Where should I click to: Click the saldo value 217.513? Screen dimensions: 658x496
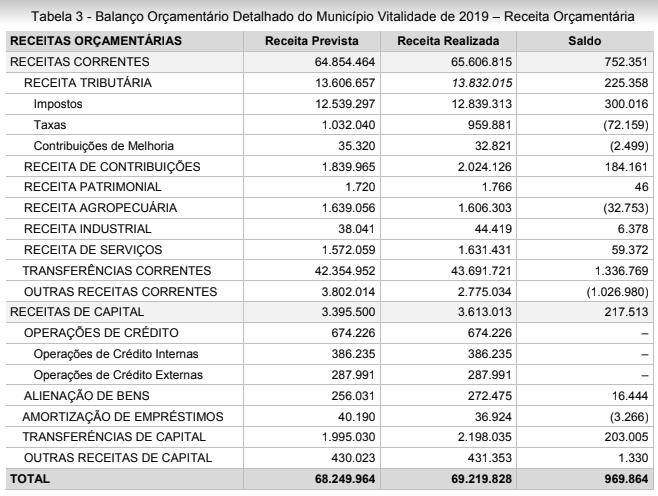pyautogui.click(x=626, y=312)
